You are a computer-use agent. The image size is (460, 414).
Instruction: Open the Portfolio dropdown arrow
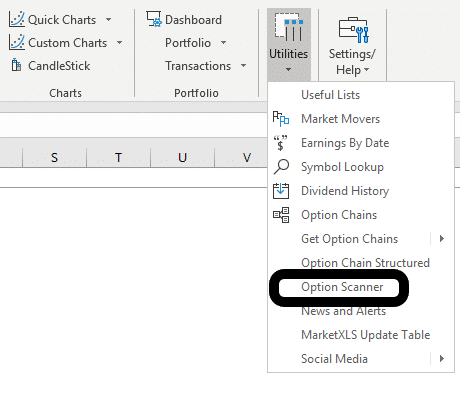[223, 43]
